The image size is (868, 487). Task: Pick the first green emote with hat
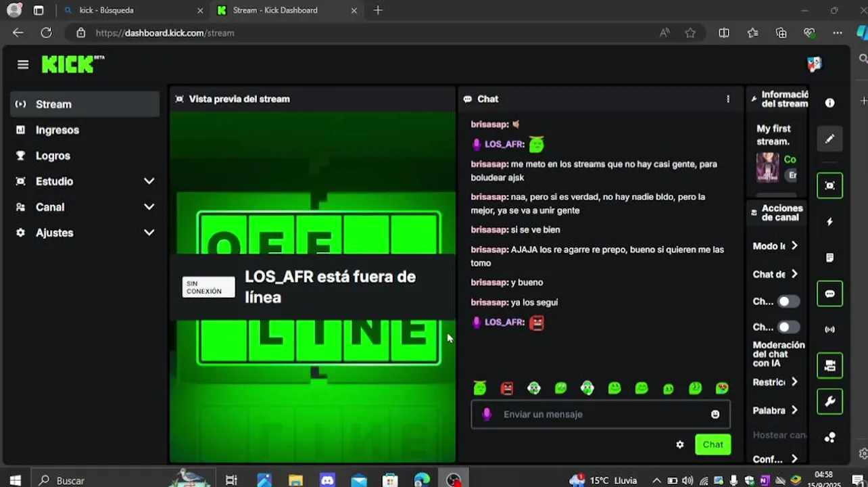pyautogui.click(x=480, y=388)
